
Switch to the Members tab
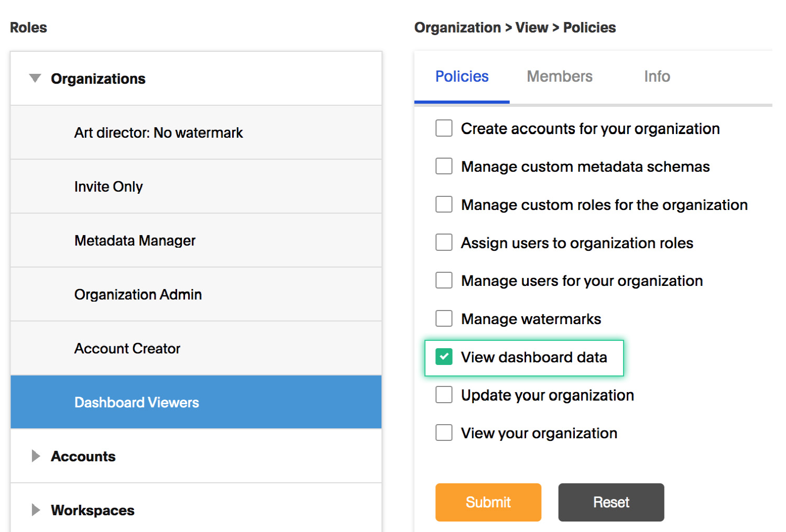560,76
